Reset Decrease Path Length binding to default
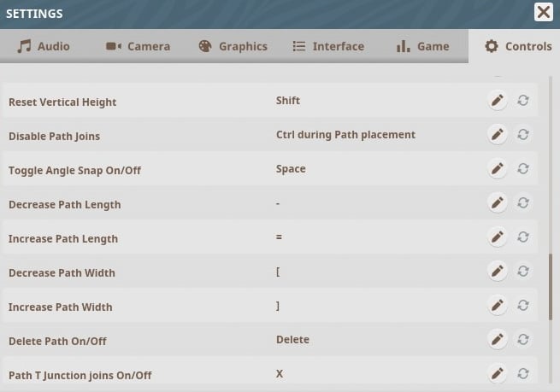Screen dimensions: 560x392 tap(523, 203)
